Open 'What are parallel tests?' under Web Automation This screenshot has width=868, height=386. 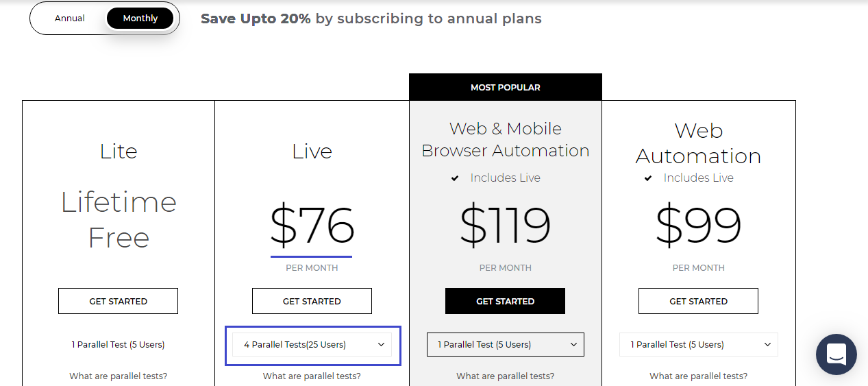pyautogui.click(x=698, y=376)
